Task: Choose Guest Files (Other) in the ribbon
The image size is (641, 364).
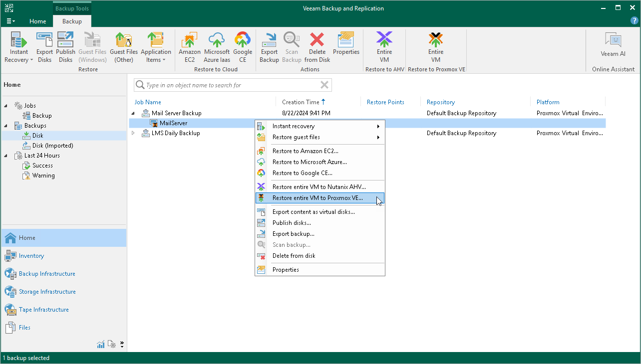Action: 124,47
